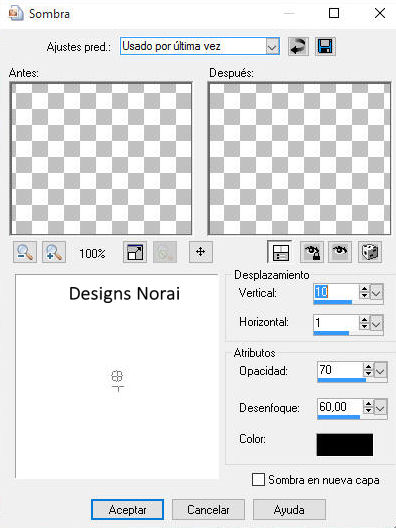Open the Vertical value dropdown arrow
The image size is (396, 528).
[x=376, y=292]
